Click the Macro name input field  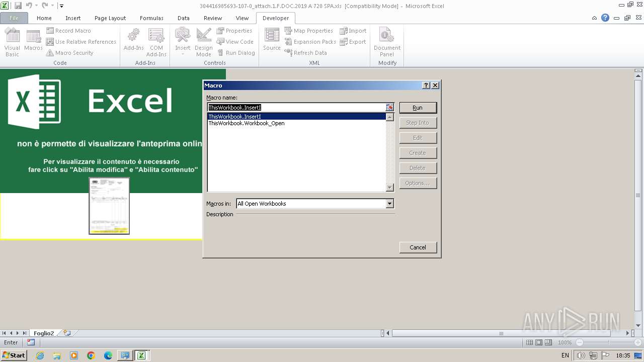point(296,108)
